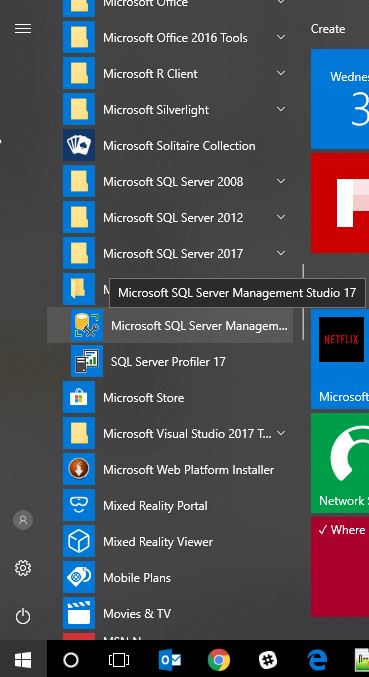
Task: Click the user account icon
Action: [x=23, y=520]
